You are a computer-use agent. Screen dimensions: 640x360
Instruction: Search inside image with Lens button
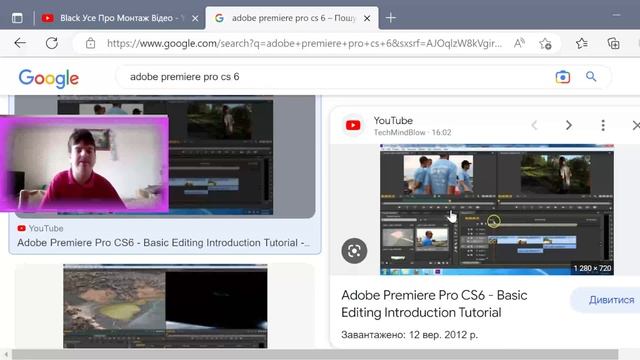pos(354,251)
